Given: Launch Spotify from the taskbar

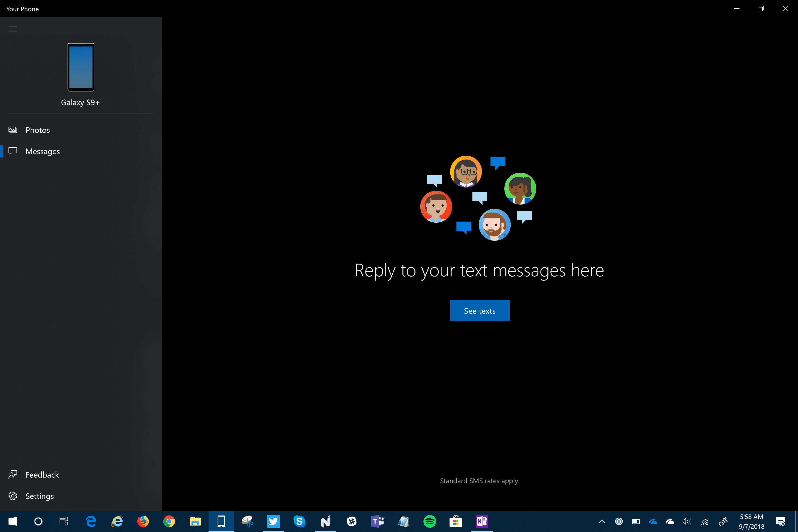Looking at the screenshot, I should 430,521.
